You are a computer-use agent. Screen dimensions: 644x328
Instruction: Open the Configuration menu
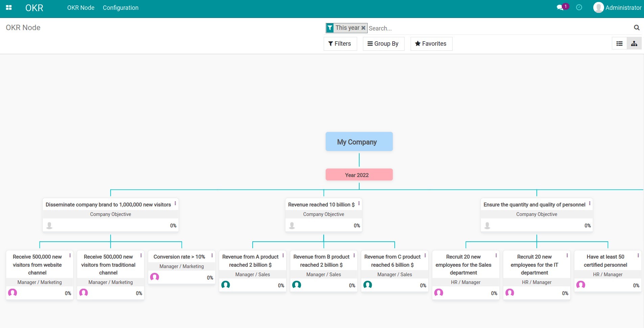click(120, 7)
